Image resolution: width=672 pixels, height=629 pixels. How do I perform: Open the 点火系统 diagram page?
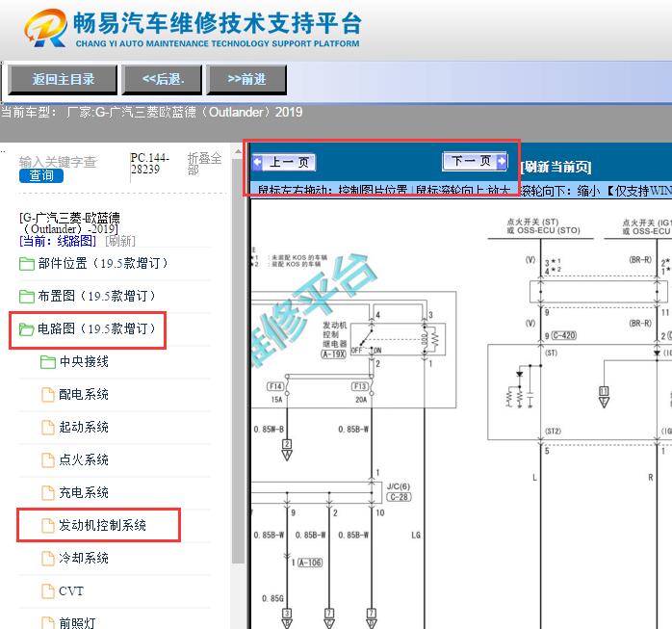(84, 459)
